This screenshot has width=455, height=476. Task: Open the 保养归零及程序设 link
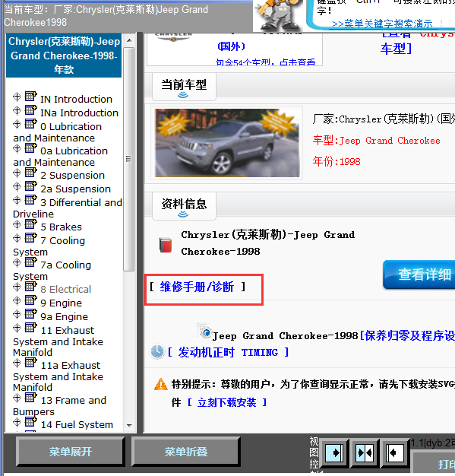(407, 336)
